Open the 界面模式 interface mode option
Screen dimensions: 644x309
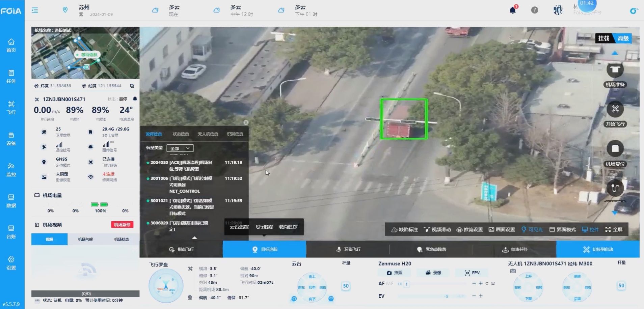pos(562,229)
